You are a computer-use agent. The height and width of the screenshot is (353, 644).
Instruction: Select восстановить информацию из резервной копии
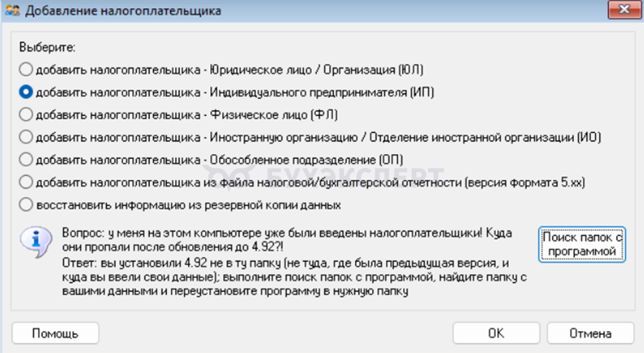click(27, 204)
